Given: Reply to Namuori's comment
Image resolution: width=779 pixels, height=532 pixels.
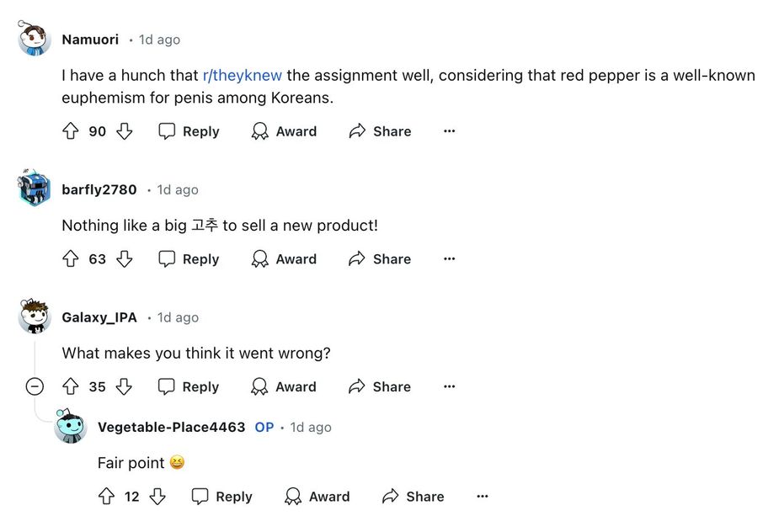Looking at the screenshot, I should [189, 131].
